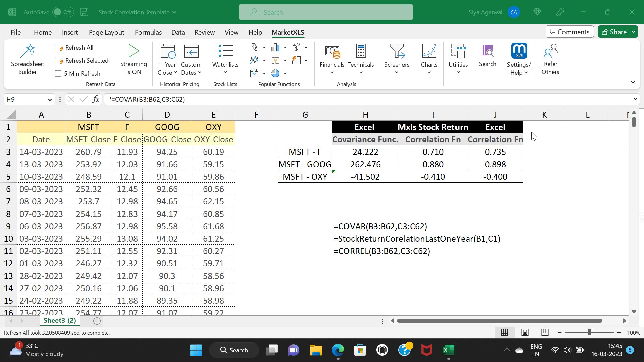Click the Save icon in title bar
644x362 pixels.
[x=84, y=12]
